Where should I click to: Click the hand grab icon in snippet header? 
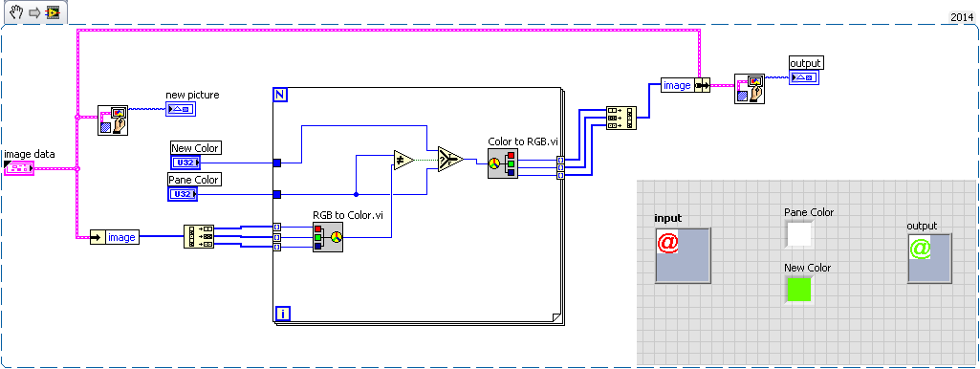(15, 11)
